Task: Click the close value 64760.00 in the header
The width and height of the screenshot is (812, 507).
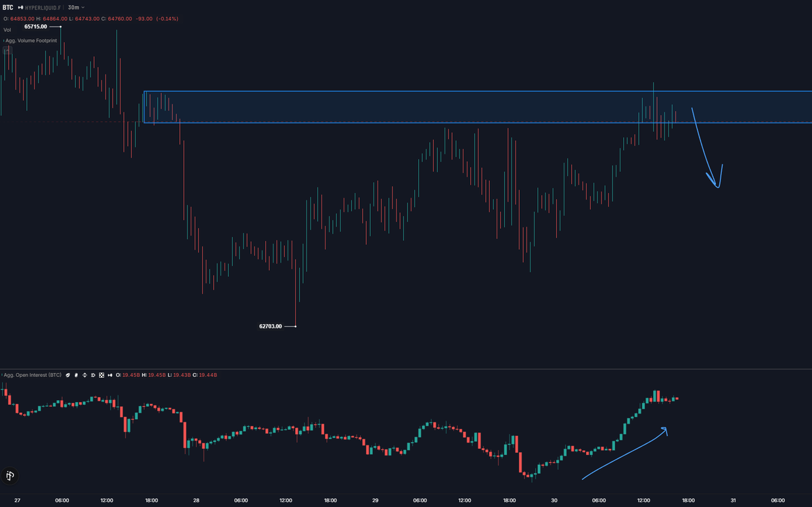Action: coord(120,18)
